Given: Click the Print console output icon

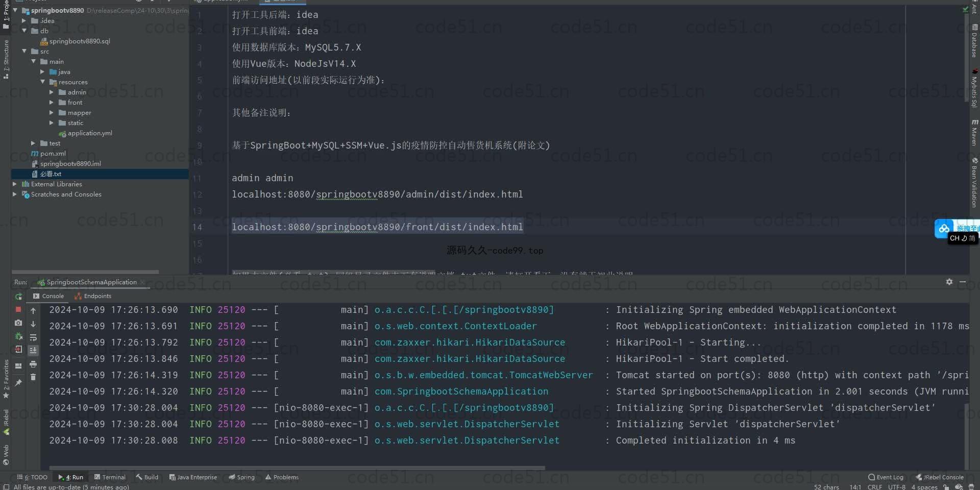Looking at the screenshot, I should [33, 364].
